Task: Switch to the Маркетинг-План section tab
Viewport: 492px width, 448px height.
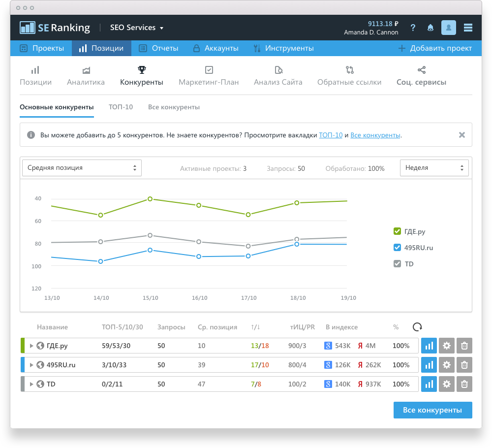Action: tap(209, 76)
